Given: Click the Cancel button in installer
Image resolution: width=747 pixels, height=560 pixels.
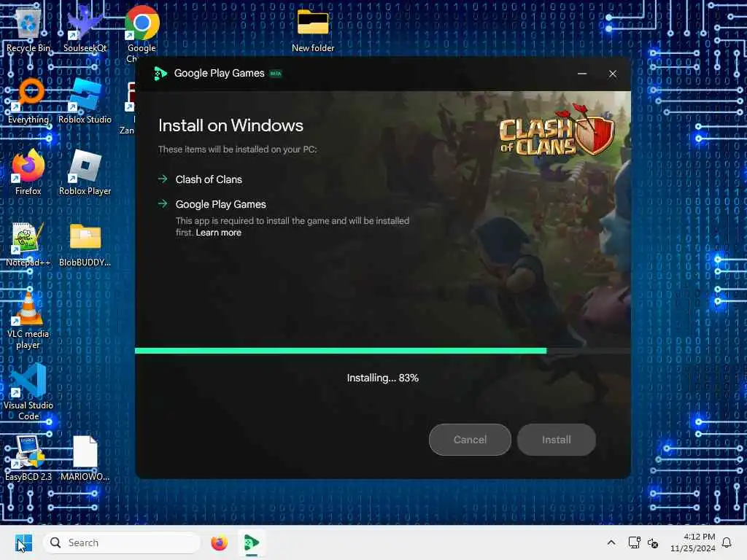Looking at the screenshot, I should pyautogui.click(x=470, y=440).
